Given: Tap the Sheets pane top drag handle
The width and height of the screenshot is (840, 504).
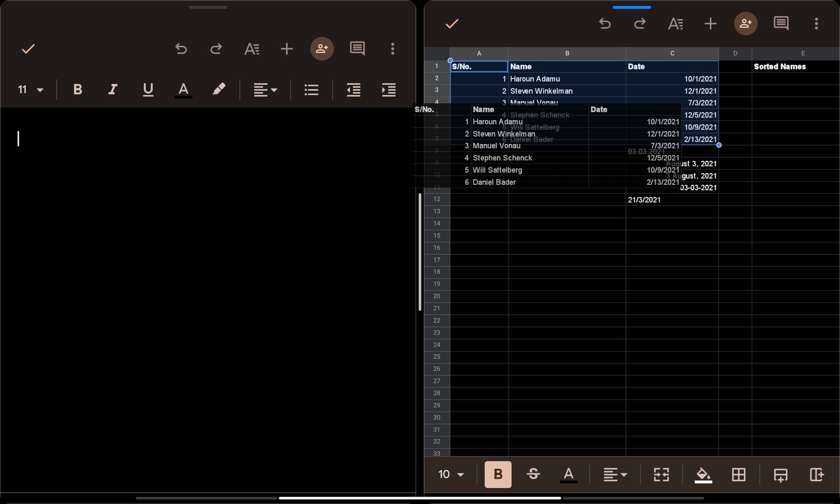Looking at the screenshot, I should (x=632, y=7).
